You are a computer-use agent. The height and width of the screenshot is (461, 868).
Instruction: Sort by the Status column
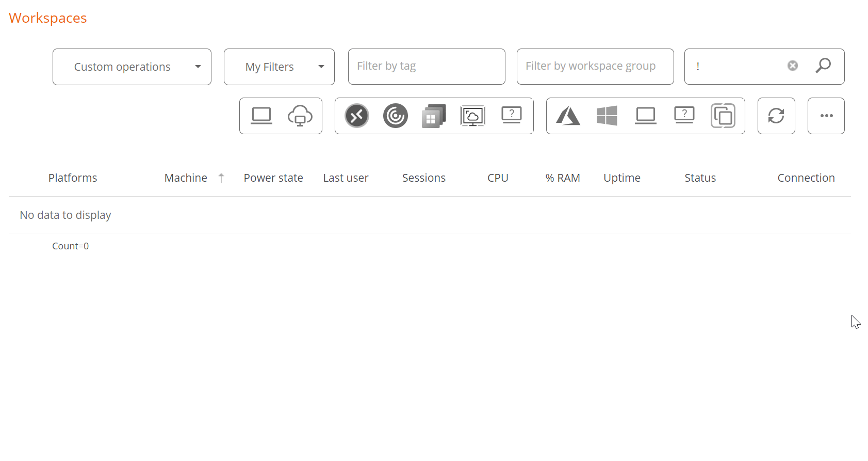click(x=700, y=178)
